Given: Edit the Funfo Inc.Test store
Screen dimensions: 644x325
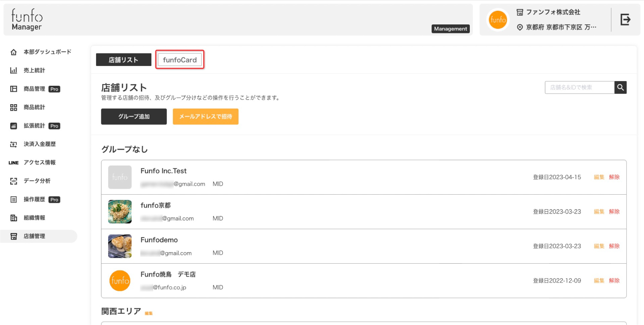Looking at the screenshot, I should point(599,177).
